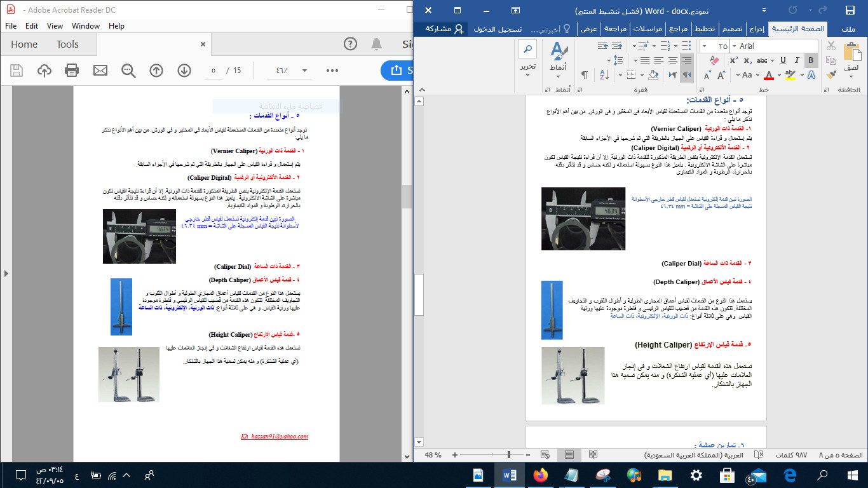Screen dimensions: 868x488
Task: Click the strikethrough icon in the ribbon
Action: click(762, 60)
